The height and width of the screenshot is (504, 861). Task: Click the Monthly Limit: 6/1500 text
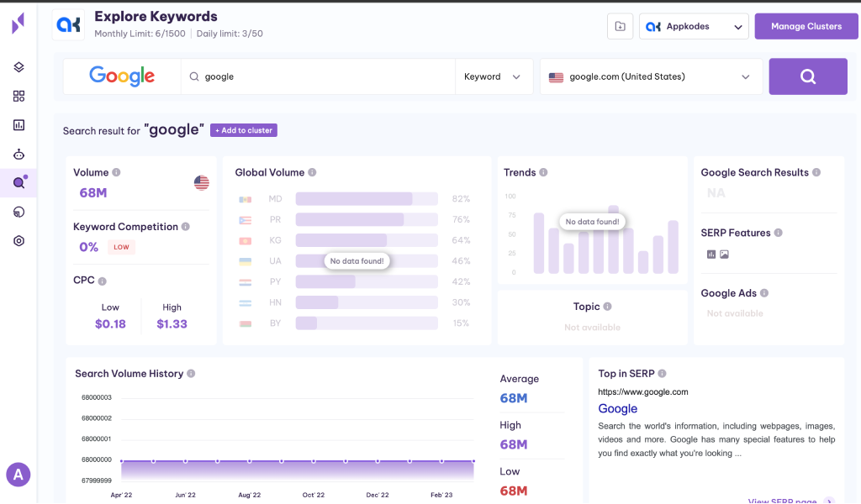[140, 34]
